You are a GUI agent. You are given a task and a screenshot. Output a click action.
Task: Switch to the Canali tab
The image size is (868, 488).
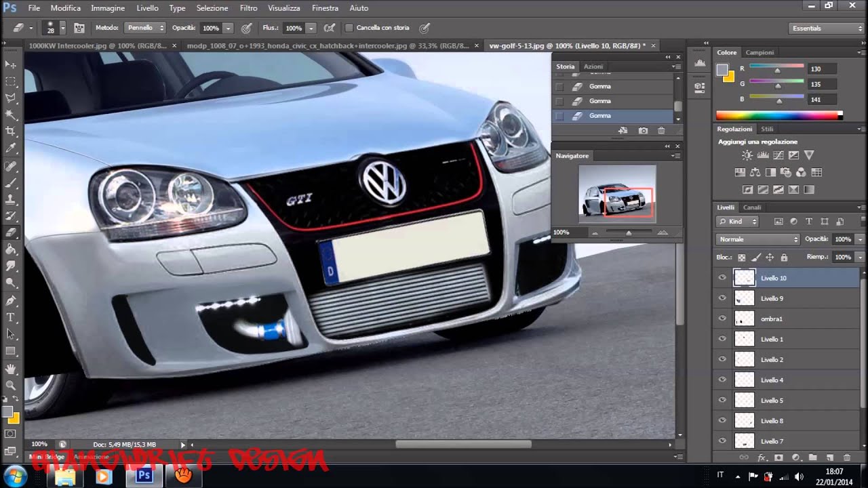[752, 207]
